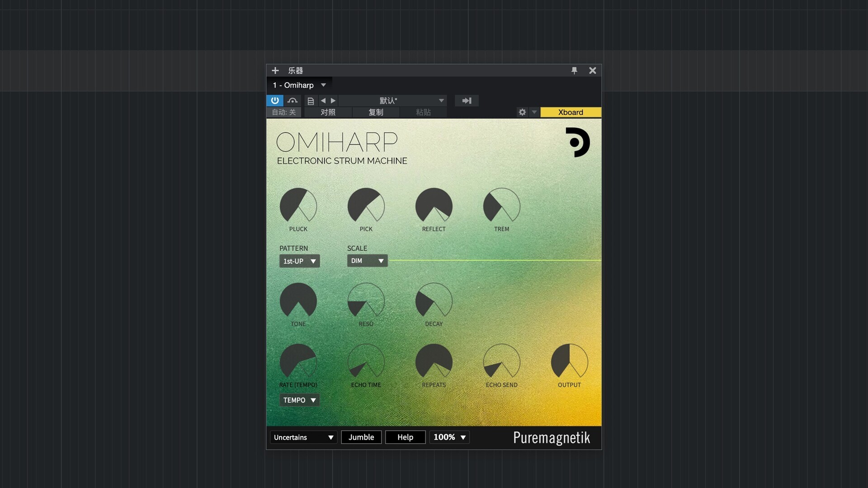This screenshot has width=868, height=488.
Task: Click the DECAY knob
Action: [x=434, y=301]
